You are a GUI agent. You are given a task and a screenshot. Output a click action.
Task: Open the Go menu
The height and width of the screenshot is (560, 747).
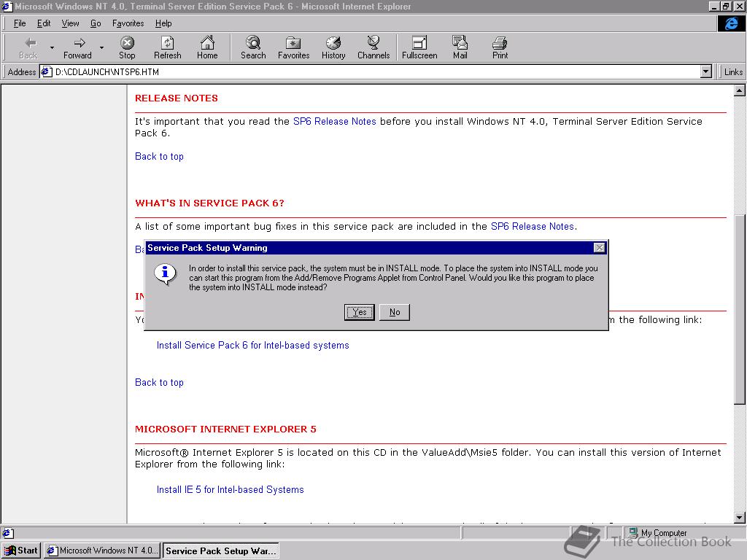(96, 23)
